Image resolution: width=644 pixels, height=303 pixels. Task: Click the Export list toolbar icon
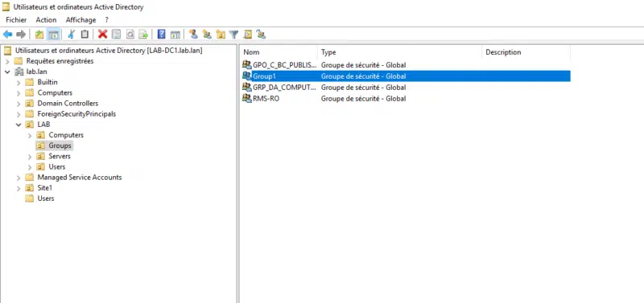(x=143, y=35)
